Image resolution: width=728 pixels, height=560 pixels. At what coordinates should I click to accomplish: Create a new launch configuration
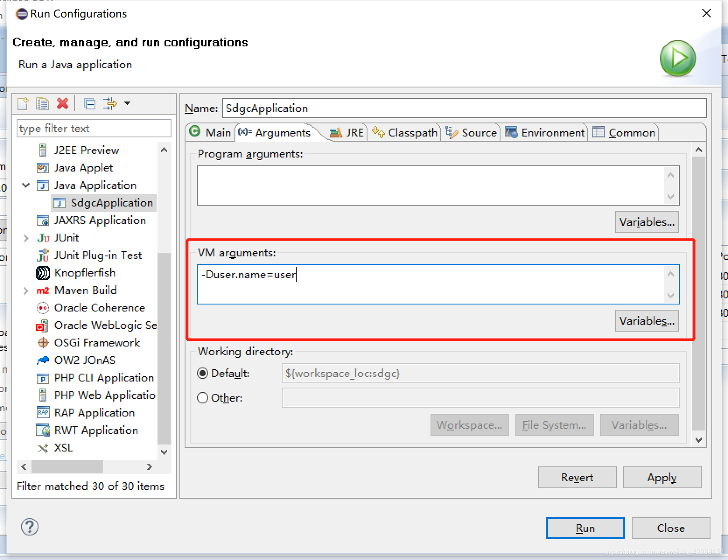pyautogui.click(x=23, y=104)
